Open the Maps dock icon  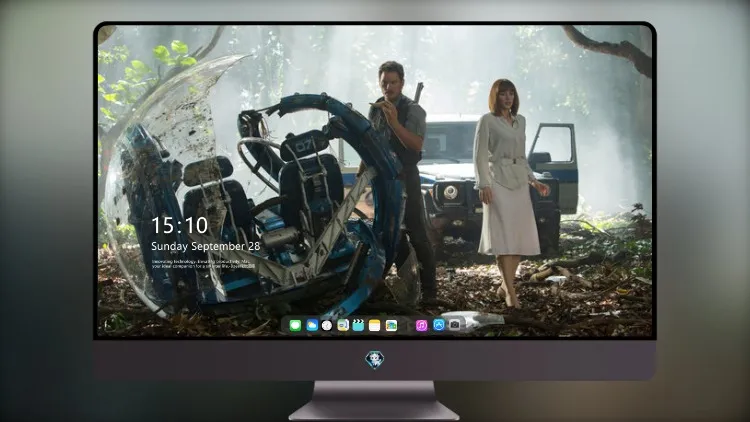click(343, 326)
